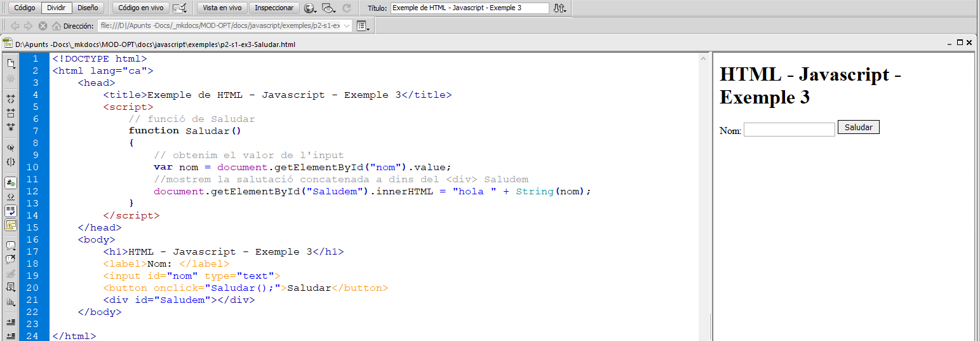Image resolution: width=980 pixels, height=341 pixels.
Task: Click the browser navigation Forward arrow
Action: click(28, 26)
